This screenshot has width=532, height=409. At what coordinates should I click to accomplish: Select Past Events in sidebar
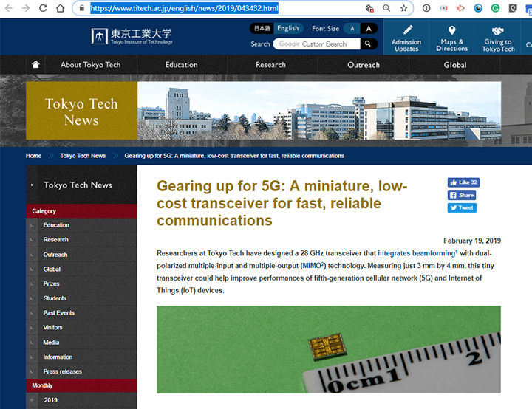(58, 313)
